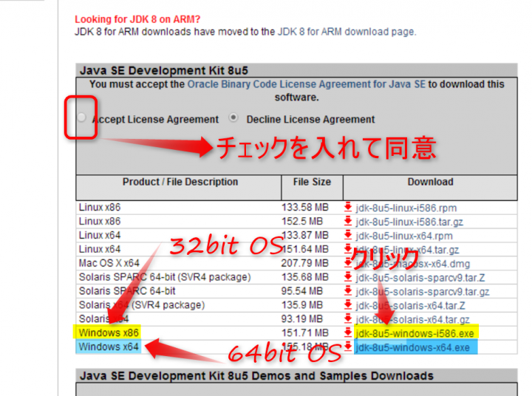Download jdk-8u5-solaris-sparcv9.tar.Z
Image resolution: width=532 pixels, height=396 pixels.
point(420,278)
